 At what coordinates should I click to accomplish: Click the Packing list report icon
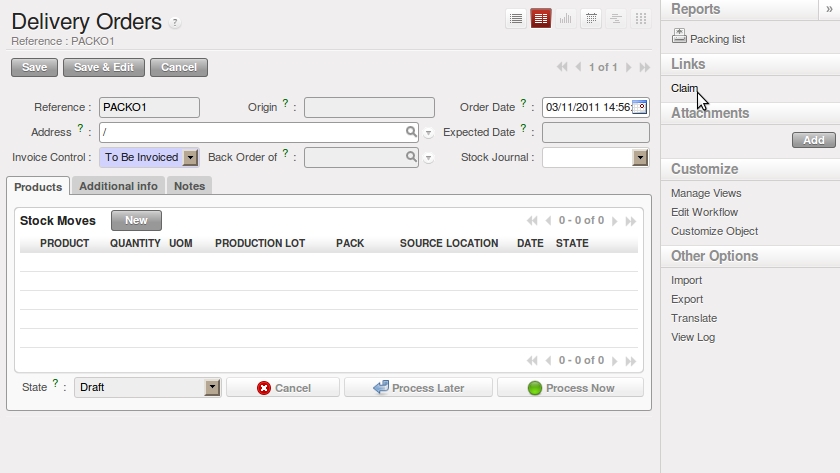click(x=679, y=38)
